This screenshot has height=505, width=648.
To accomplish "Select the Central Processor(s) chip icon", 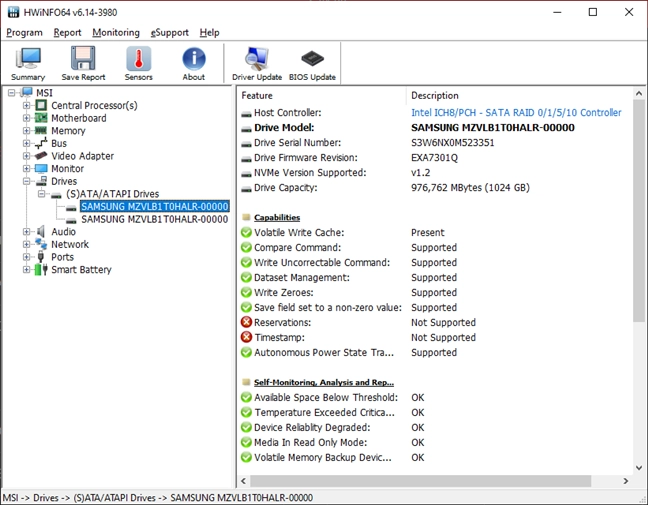I will click(x=41, y=105).
